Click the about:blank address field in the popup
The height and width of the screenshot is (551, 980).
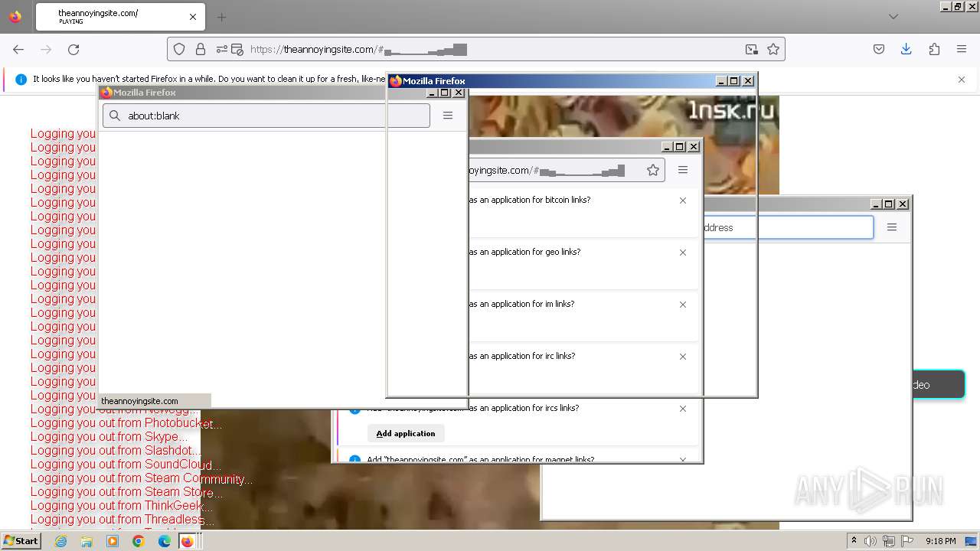coord(266,116)
